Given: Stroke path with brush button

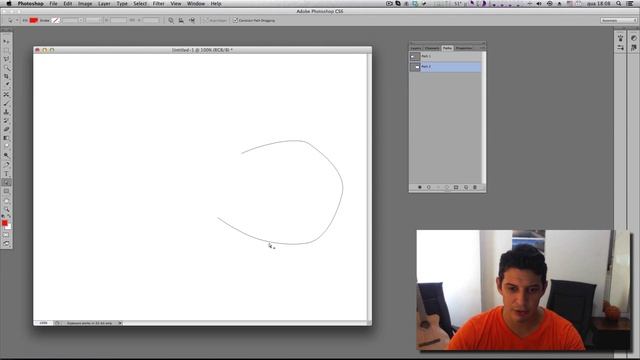Looking at the screenshot, I should 429,187.
